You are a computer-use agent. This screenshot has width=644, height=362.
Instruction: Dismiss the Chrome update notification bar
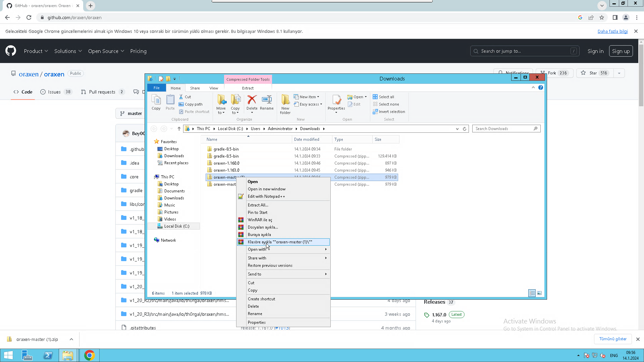pos(636,31)
